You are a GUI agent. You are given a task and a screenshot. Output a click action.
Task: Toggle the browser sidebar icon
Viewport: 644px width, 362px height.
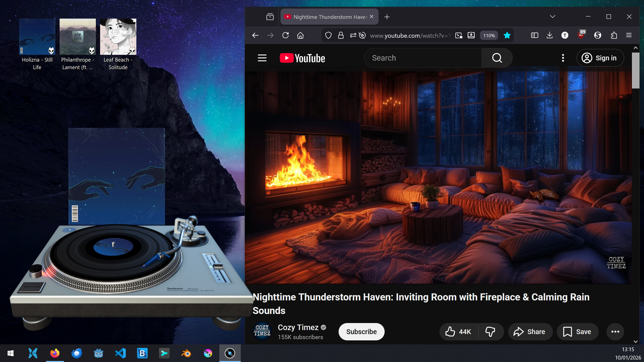(x=535, y=35)
